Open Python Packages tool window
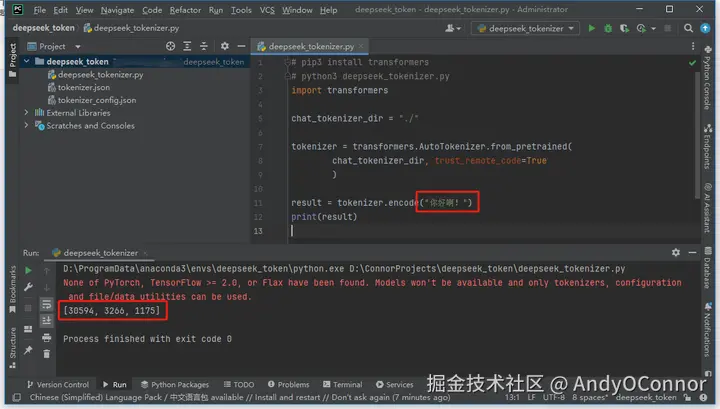 (x=174, y=385)
